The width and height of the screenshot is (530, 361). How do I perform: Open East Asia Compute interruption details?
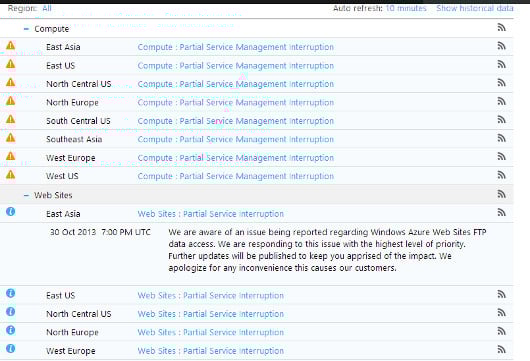[x=236, y=47]
